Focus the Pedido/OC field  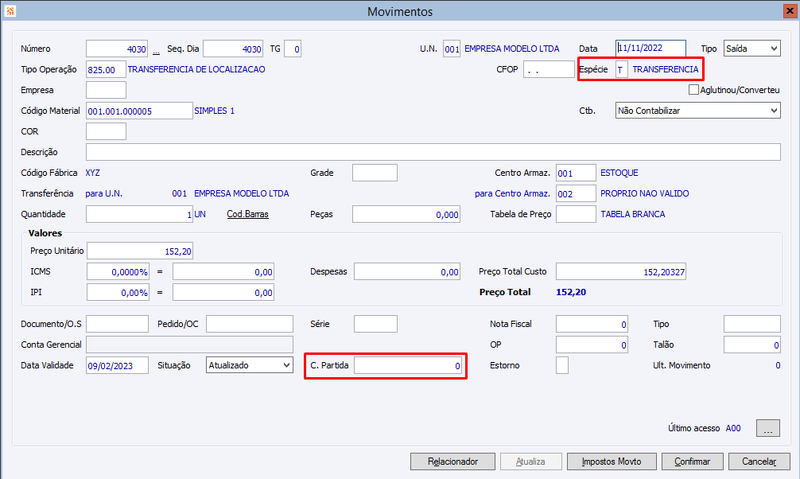(249, 324)
